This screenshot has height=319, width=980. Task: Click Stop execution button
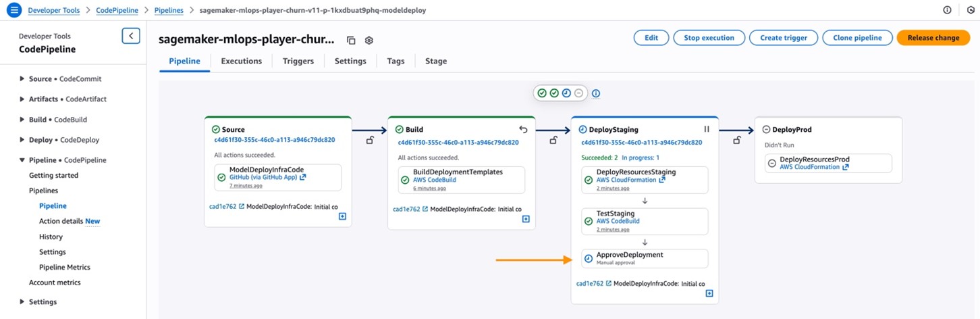click(x=709, y=38)
